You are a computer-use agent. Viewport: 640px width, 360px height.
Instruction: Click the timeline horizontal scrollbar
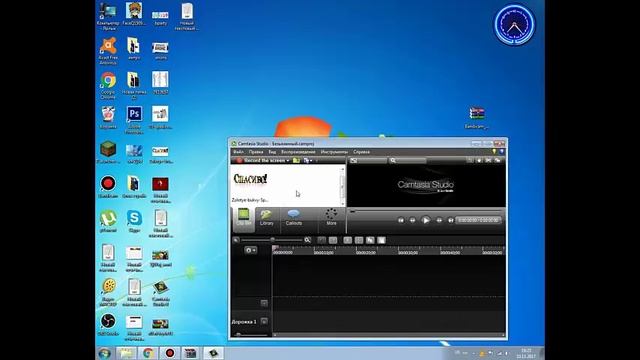click(x=389, y=335)
